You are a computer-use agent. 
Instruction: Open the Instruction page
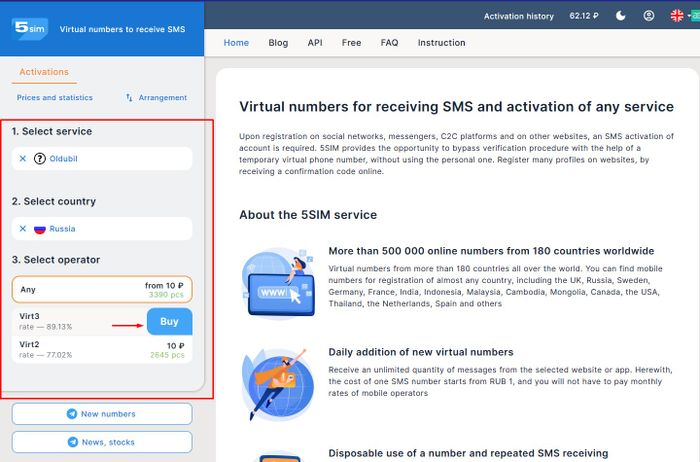click(442, 43)
